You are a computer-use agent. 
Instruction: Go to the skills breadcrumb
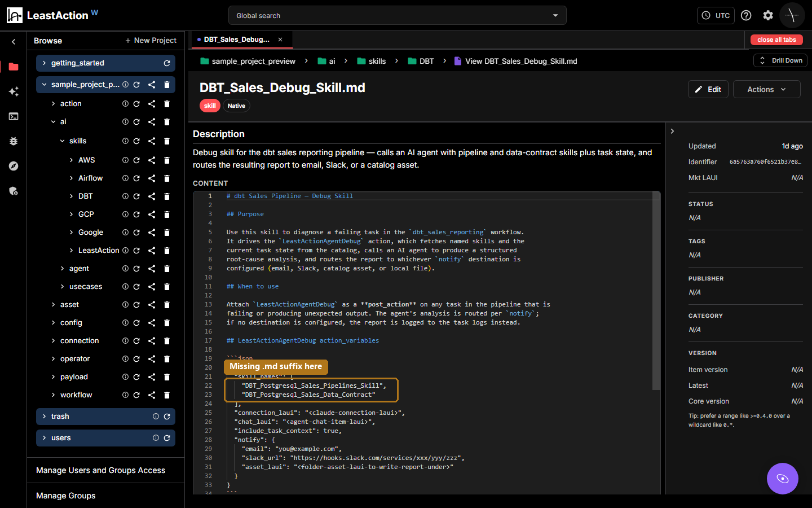click(372, 61)
